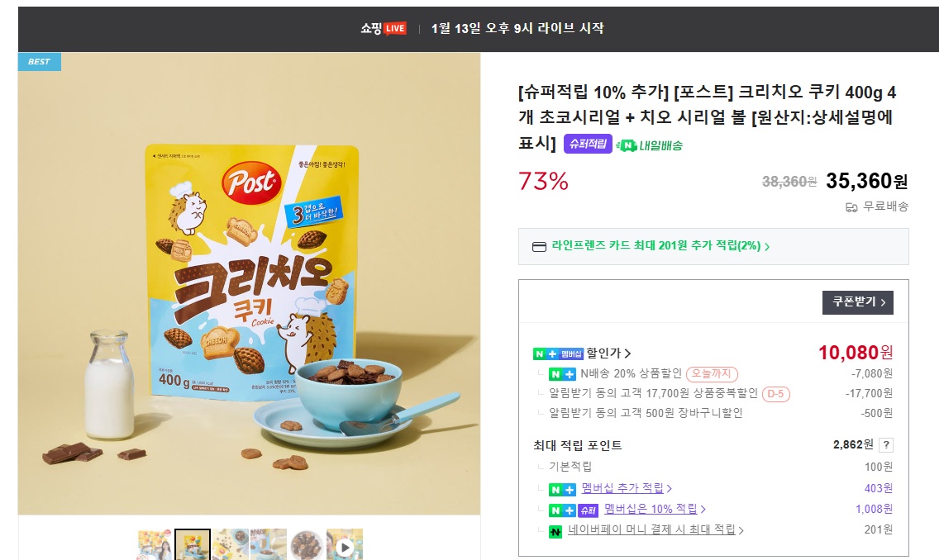939x560 pixels.
Task: Click the 무료배송 truck icon
Action: coord(851,207)
